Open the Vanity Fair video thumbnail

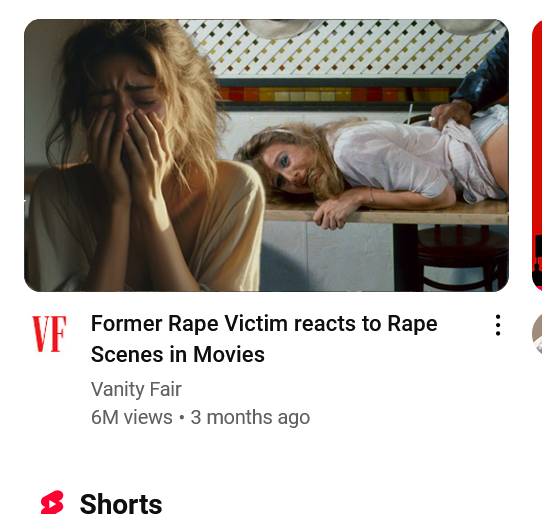click(x=266, y=155)
